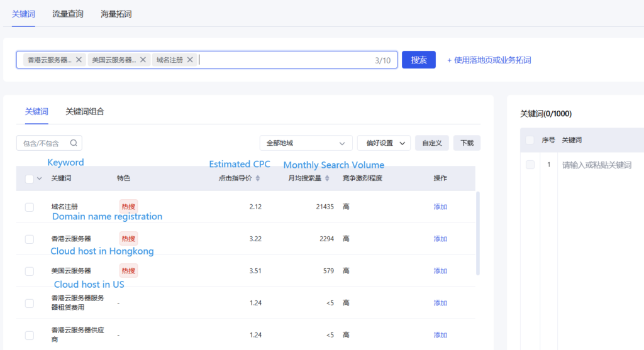Click the magnifier icon in 包含/不包含 filter
Viewport: 644px width, 350px height.
74,143
